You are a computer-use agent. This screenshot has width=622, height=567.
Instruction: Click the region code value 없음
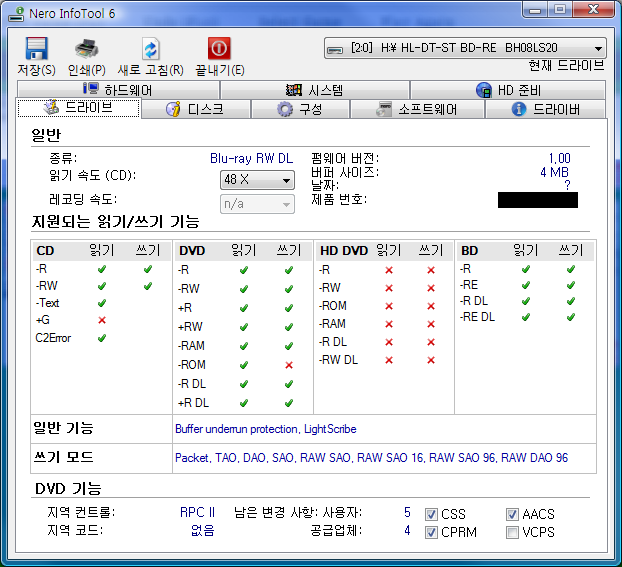tap(202, 530)
